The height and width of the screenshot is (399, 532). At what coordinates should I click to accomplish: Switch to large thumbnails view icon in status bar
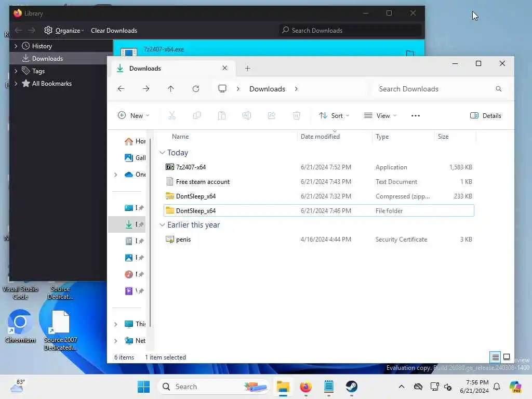507,357
